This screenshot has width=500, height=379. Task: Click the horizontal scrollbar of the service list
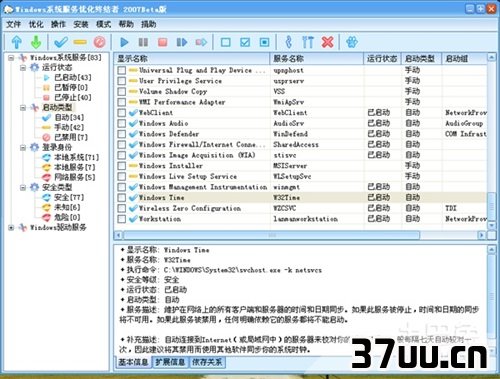click(x=272, y=235)
